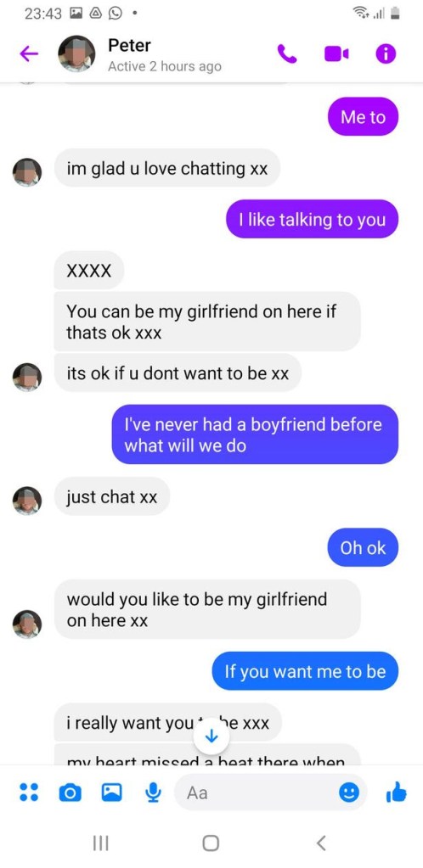The height and width of the screenshot is (868, 423).
Task: Open conversation info with the i icon
Action: point(386,53)
